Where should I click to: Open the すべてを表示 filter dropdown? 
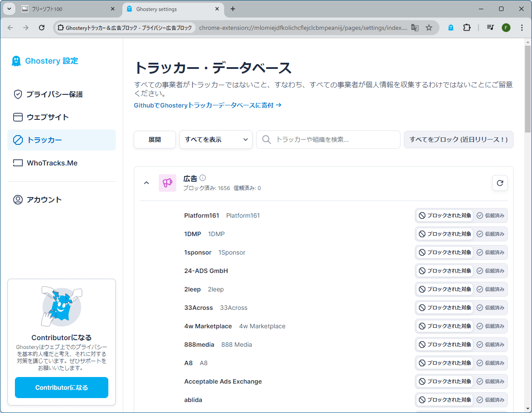(216, 140)
